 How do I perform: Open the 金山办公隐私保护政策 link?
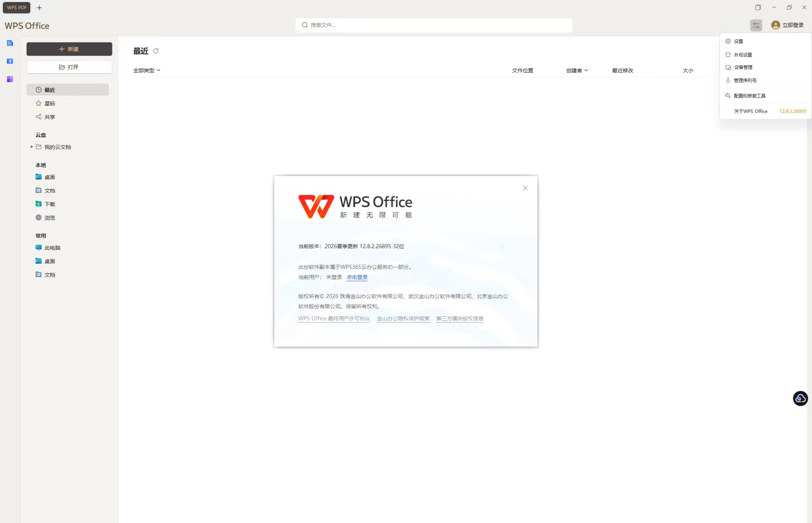403,319
